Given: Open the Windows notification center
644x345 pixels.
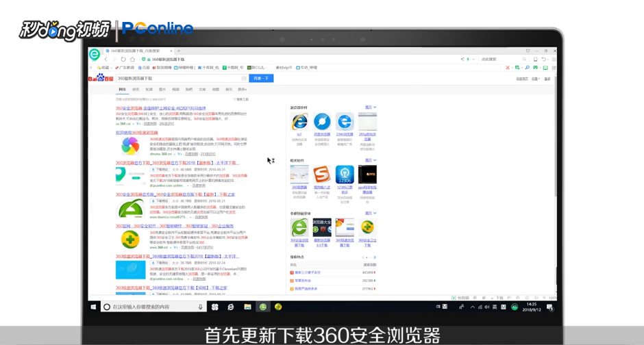Looking at the screenshot, I should 550,307.
